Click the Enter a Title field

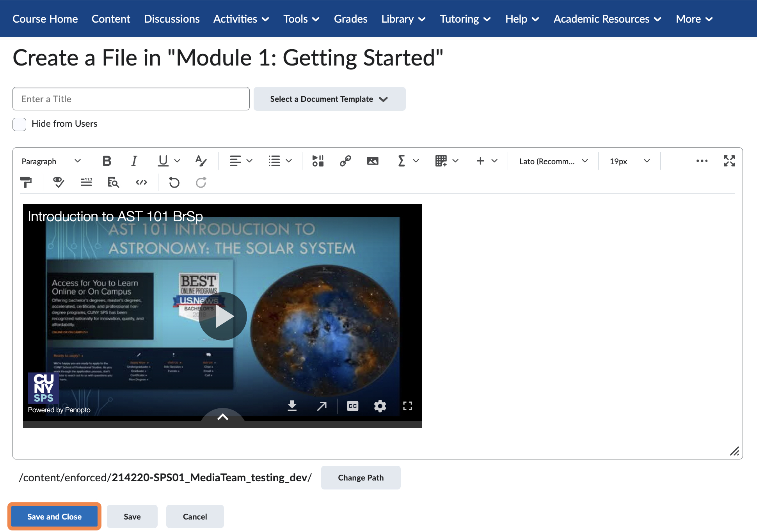(131, 99)
